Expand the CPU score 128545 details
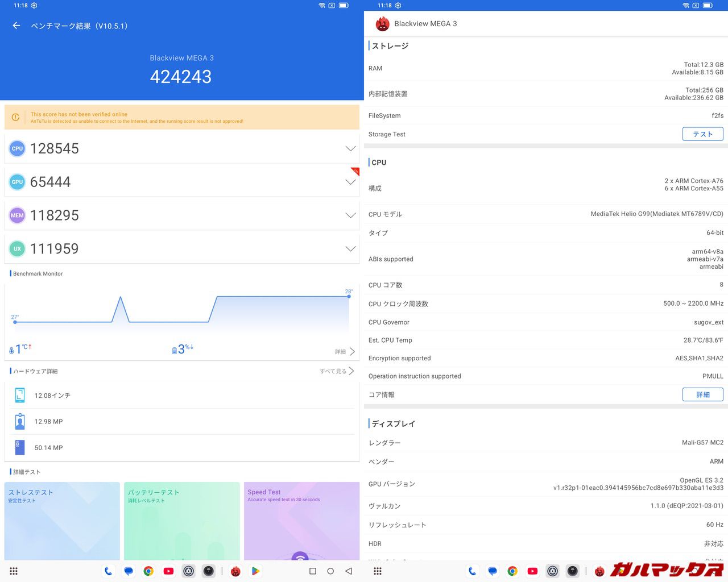 [x=350, y=148]
